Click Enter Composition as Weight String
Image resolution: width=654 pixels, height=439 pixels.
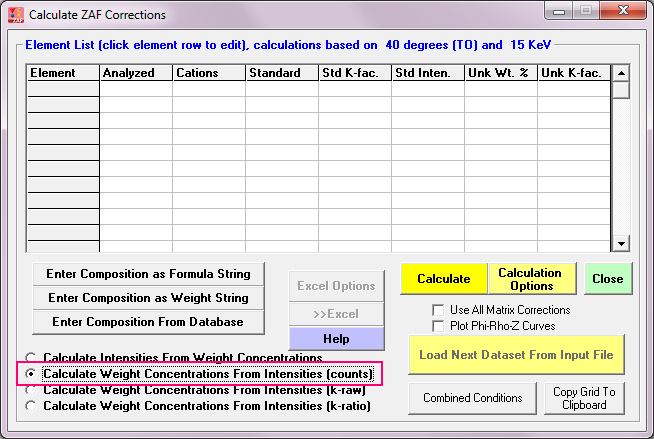[x=149, y=298]
